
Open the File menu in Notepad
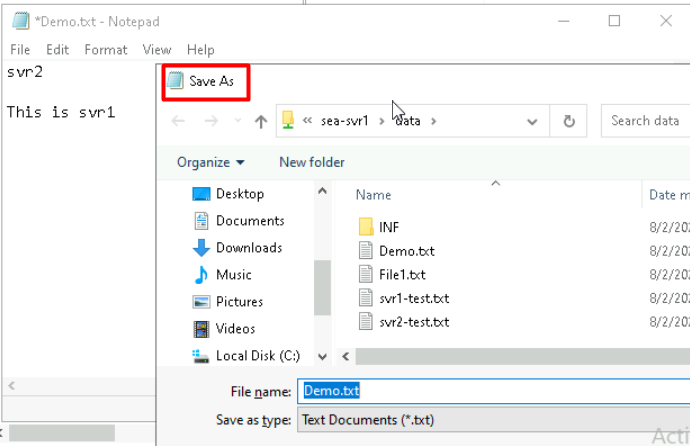tap(20, 50)
